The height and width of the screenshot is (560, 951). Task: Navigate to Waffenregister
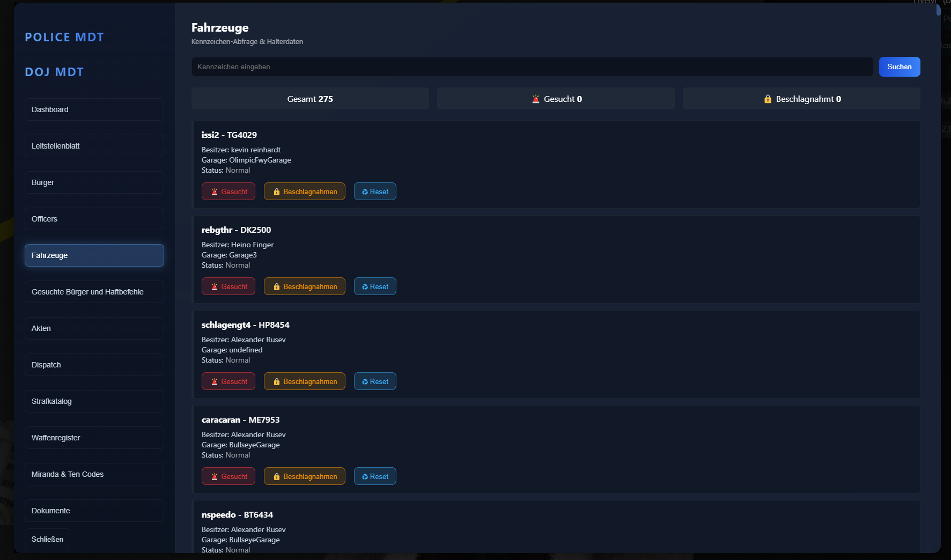[x=94, y=438]
